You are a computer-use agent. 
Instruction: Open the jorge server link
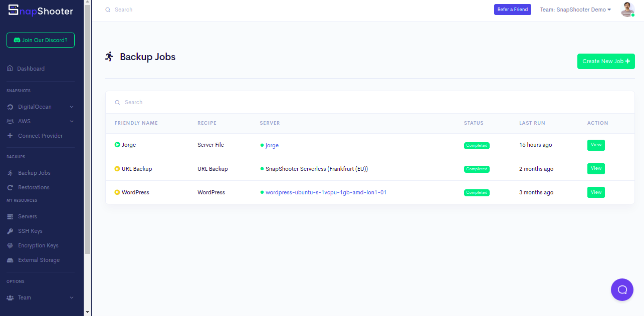[272, 145]
